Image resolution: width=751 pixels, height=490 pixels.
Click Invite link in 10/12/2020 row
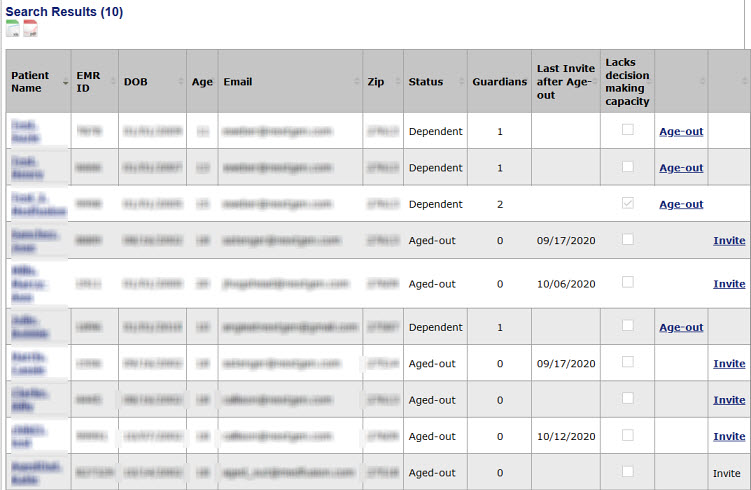[x=729, y=436]
